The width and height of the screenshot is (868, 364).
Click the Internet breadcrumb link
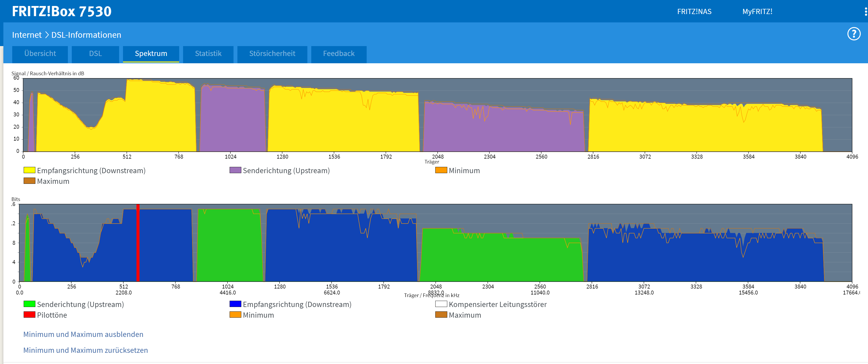point(27,35)
